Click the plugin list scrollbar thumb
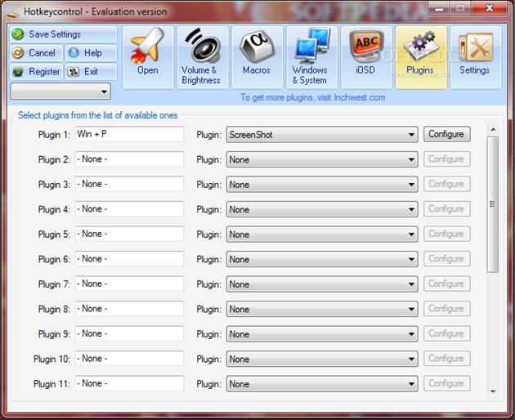The image size is (515, 420). point(493,204)
